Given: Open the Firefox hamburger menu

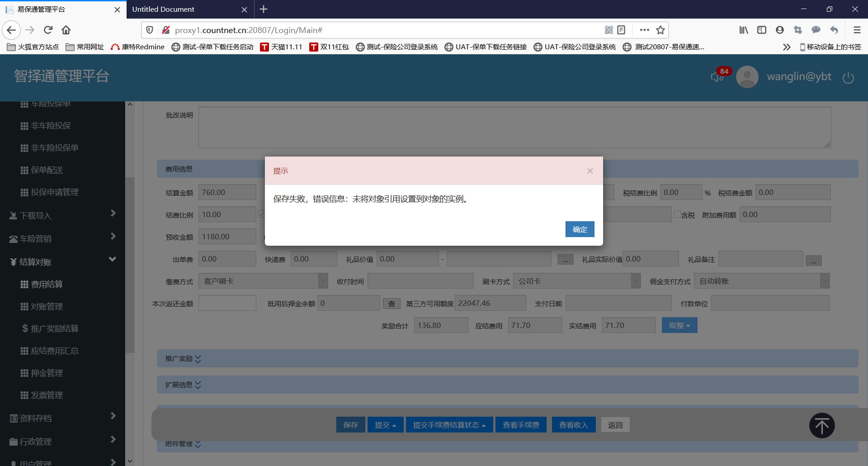Looking at the screenshot, I should [x=857, y=30].
